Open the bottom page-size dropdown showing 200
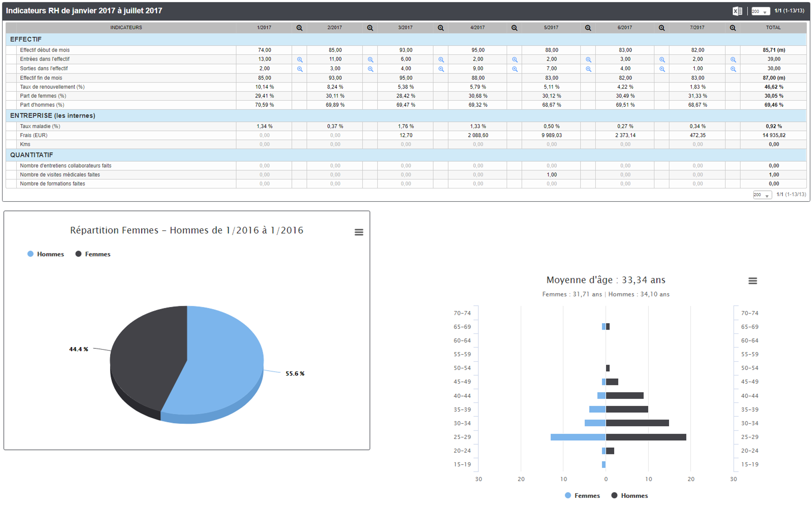The height and width of the screenshot is (510, 812). (762, 195)
